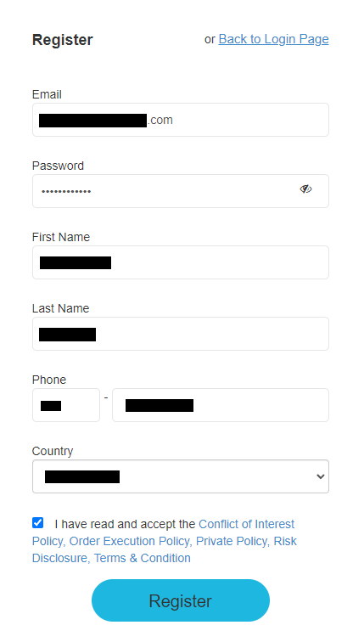This screenshot has width=364, height=642.
Task: Open the Terms & Condition link
Action: 143,558
